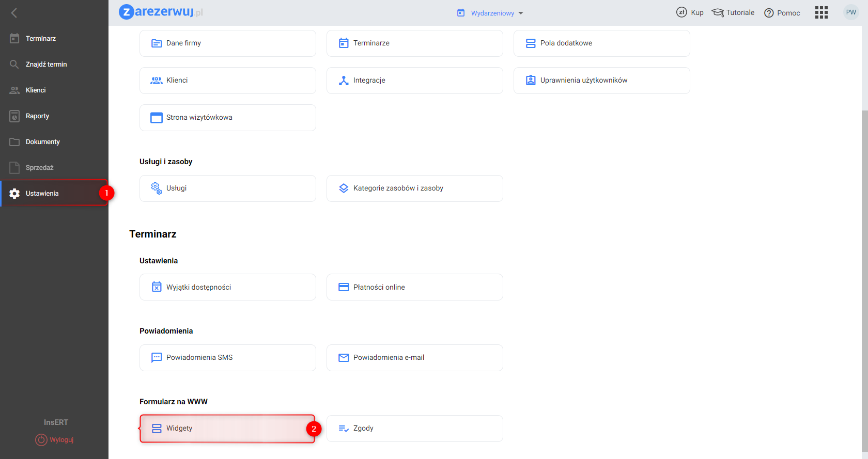Click the Integracje icon tile

pyautogui.click(x=344, y=81)
